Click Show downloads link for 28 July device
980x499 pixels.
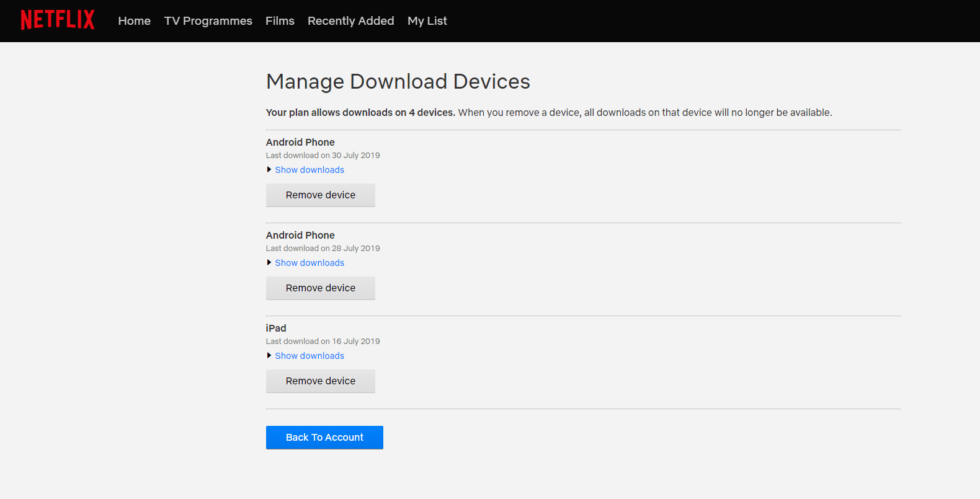pyautogui.click(x=310, y=263)
